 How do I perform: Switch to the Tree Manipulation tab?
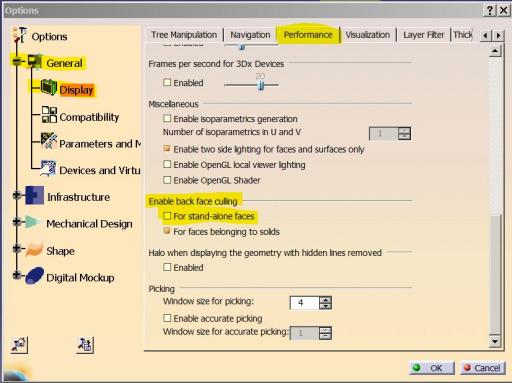click(184, 35)
